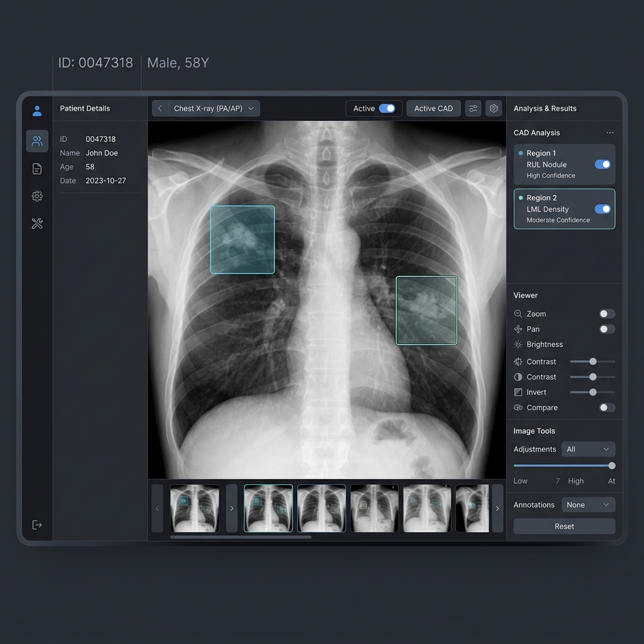Click the Invert icon in Viewer panel
The width and height of the screenshot is (644, 644).
[518, 392]
